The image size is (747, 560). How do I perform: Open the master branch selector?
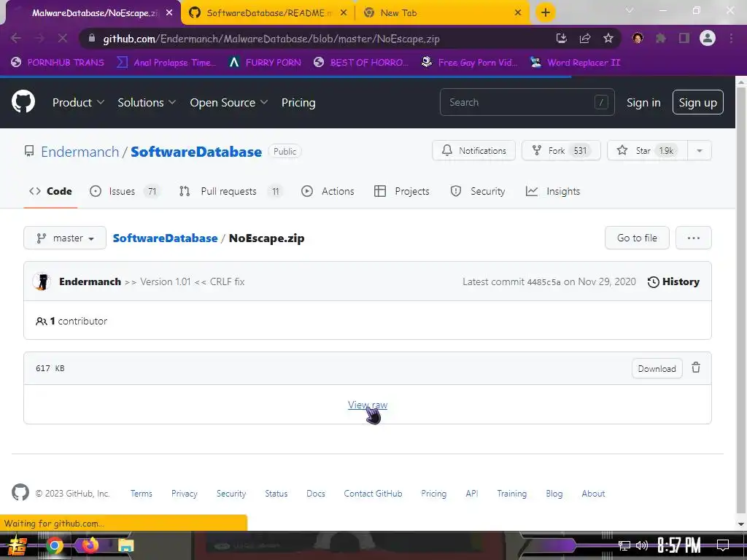coord(65,238)
